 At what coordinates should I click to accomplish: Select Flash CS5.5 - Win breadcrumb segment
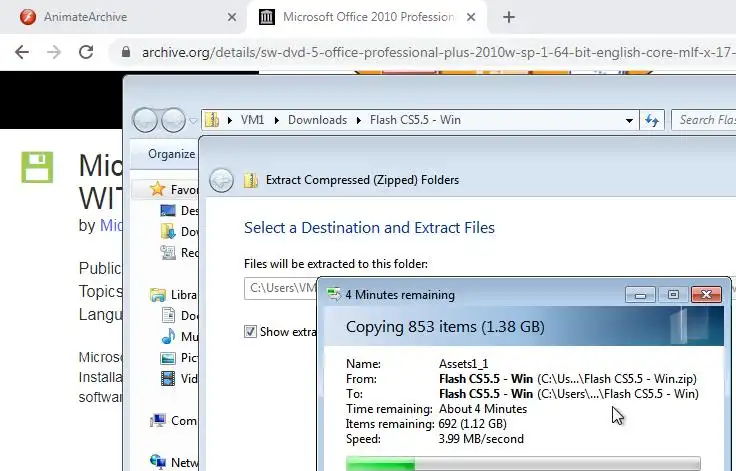(x=415, y=120)
